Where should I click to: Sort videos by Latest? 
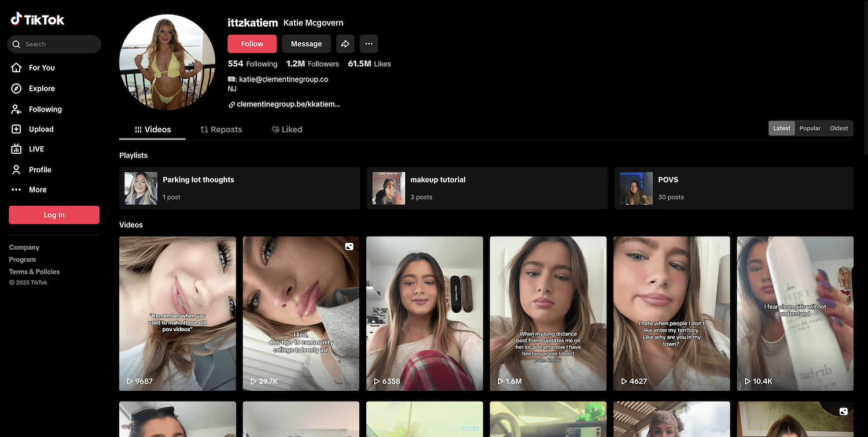[781, 128]
